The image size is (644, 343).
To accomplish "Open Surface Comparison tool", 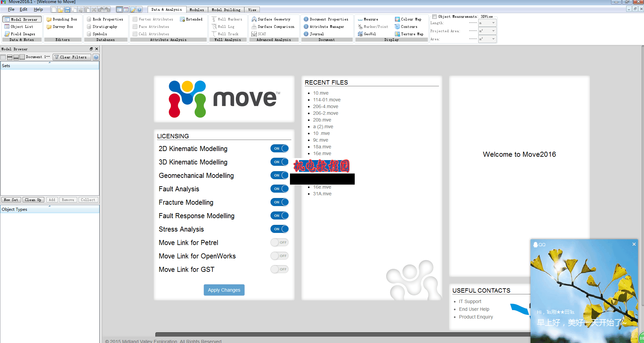I will coord(273,27).
